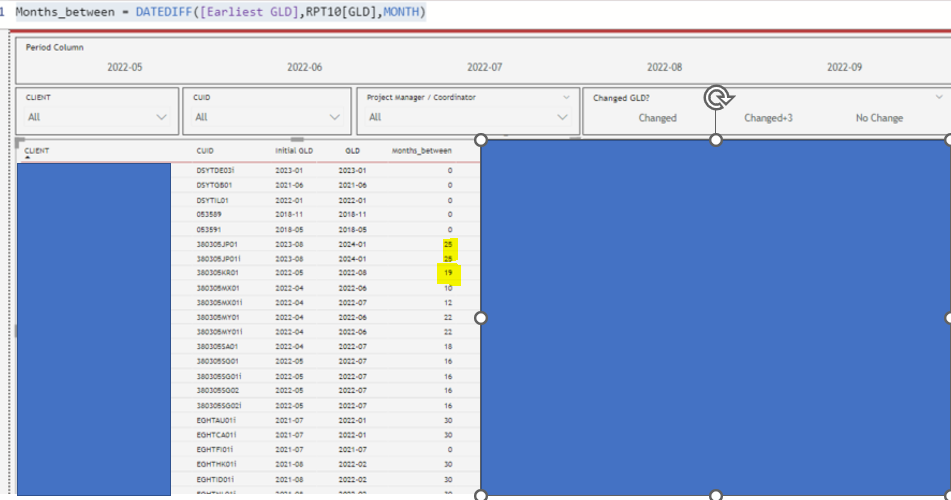Click the CUID cell 380305JP01
951x500 pixels.
click(x=217, y=245)
